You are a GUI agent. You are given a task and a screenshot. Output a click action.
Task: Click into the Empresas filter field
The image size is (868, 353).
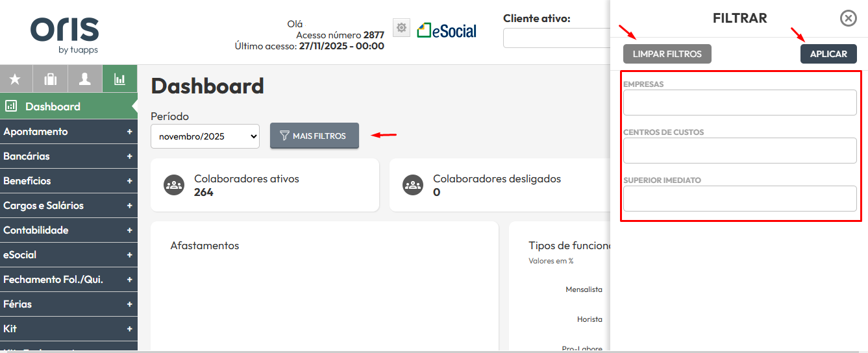739,103
